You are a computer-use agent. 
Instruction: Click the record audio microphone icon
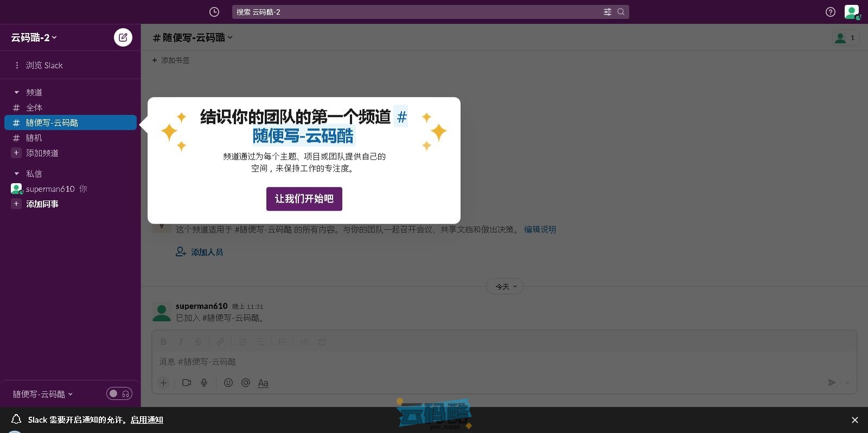pos(204,383)
